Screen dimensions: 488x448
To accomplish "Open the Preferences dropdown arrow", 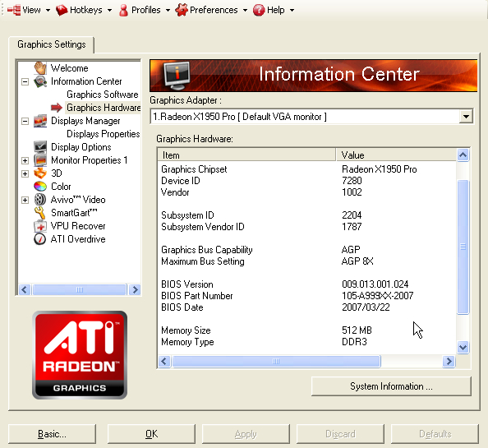I will click(246, 10).
